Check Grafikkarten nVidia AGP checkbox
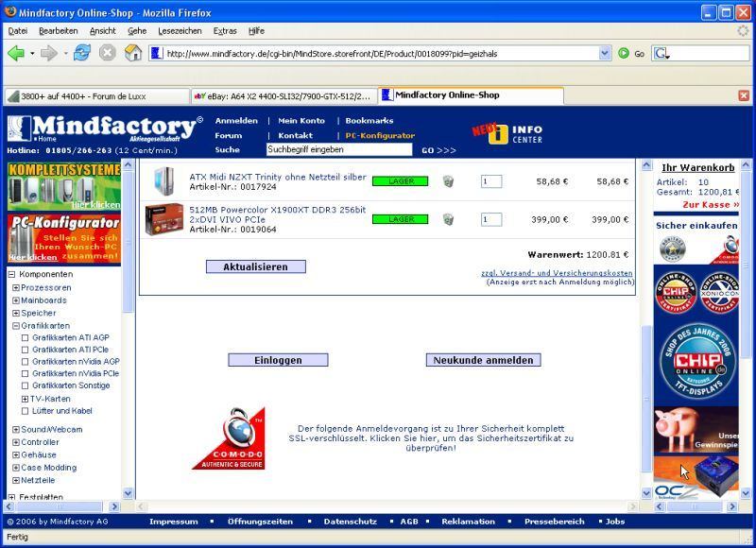The image size is (756, 548). (x=26, y=362)
